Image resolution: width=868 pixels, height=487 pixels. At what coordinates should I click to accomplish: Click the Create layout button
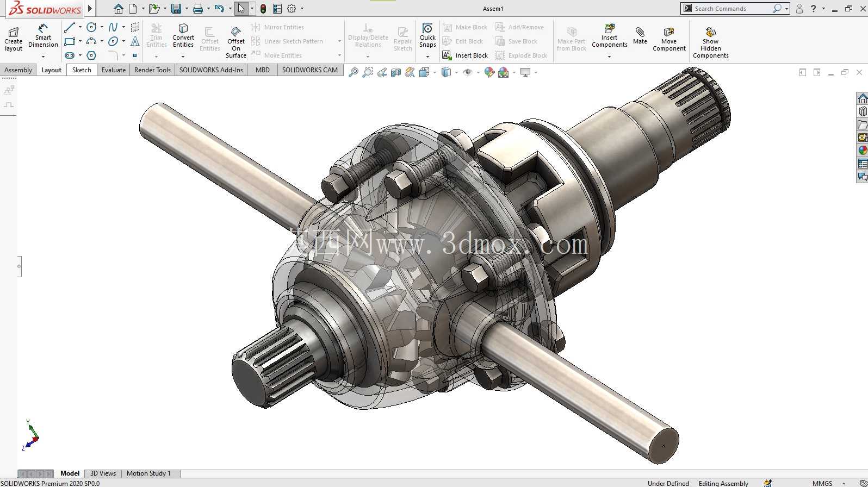coord(14,39)
